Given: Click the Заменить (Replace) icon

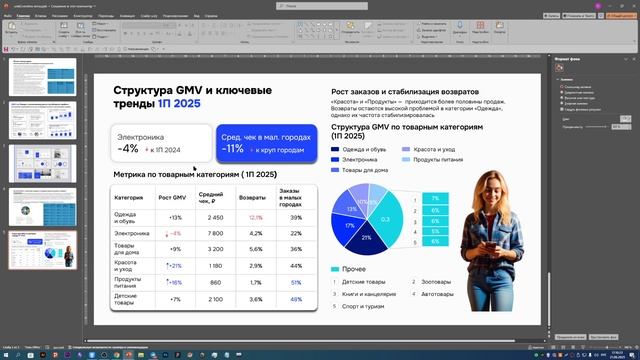Looking at the screenshot, I should (419, 30).
